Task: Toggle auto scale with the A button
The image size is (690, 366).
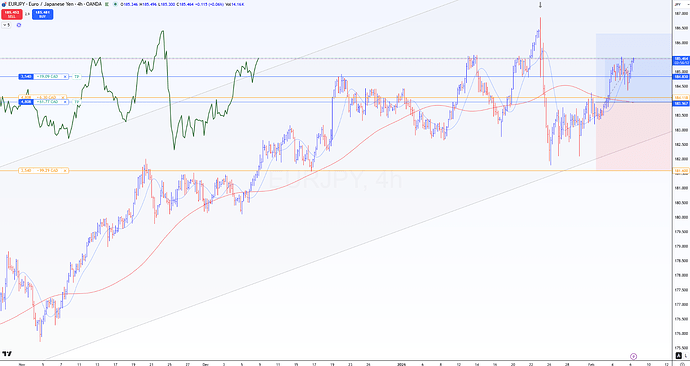Action: pos(679,355)
